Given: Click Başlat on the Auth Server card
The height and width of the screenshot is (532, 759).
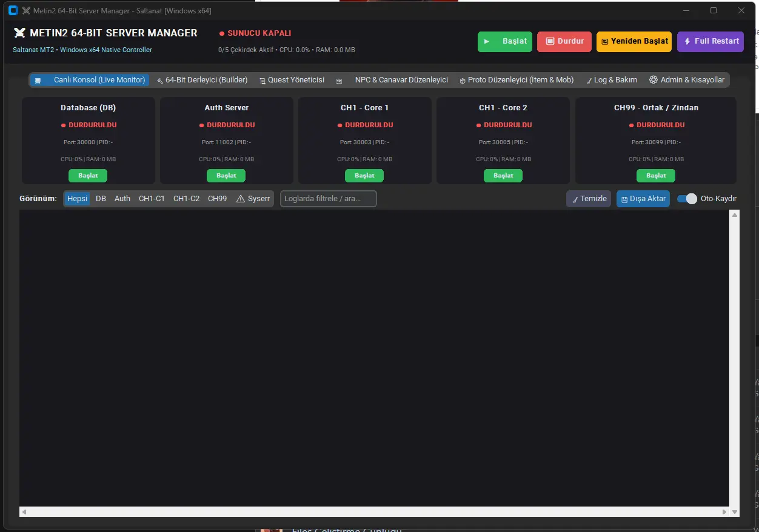Looking at the screenshot, I should (x=226, y=176).
